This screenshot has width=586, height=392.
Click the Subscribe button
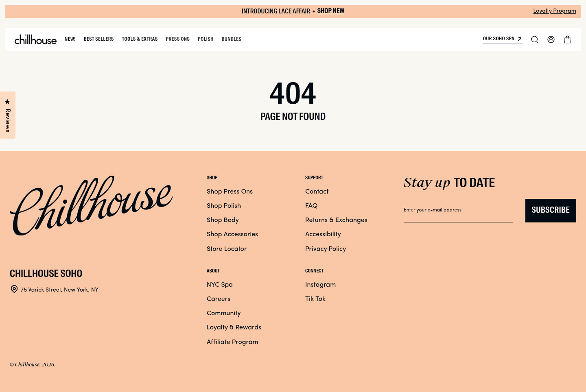point(551,211)
